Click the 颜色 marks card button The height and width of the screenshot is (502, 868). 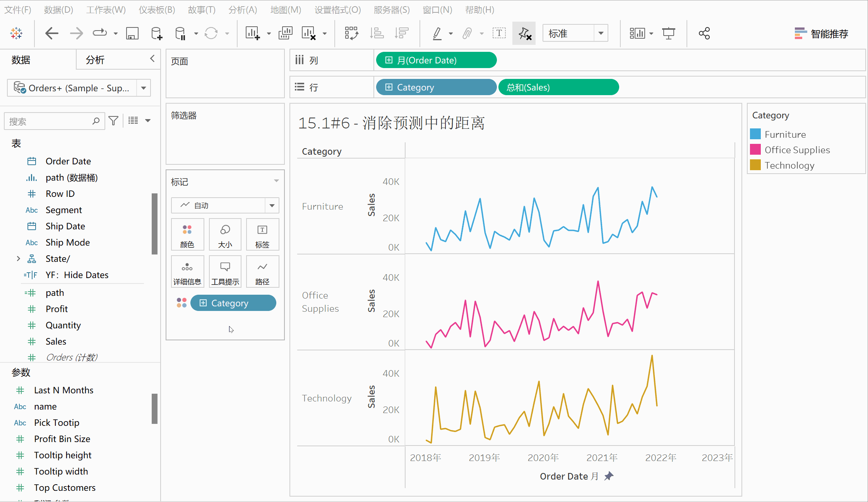tap(187, 235)
